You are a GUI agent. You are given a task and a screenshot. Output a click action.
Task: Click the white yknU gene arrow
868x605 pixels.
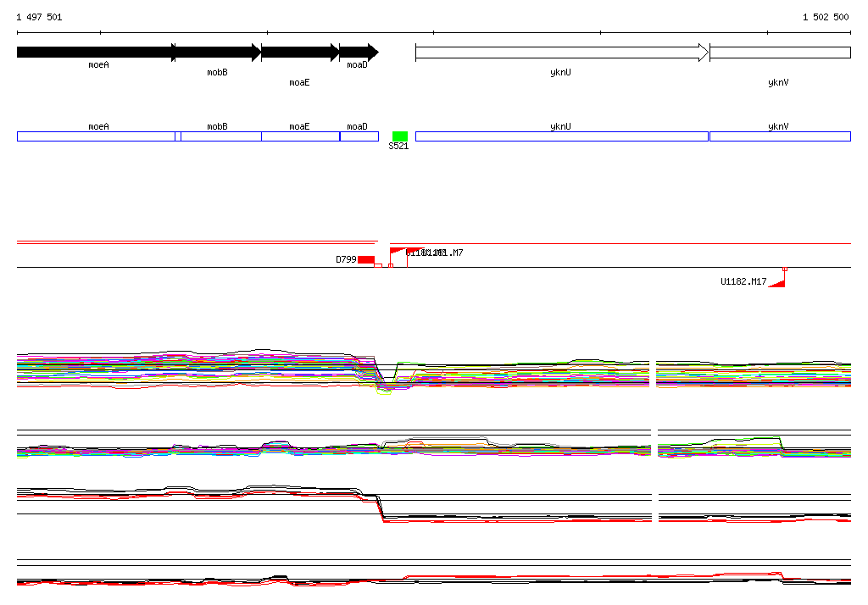[562, 53]
